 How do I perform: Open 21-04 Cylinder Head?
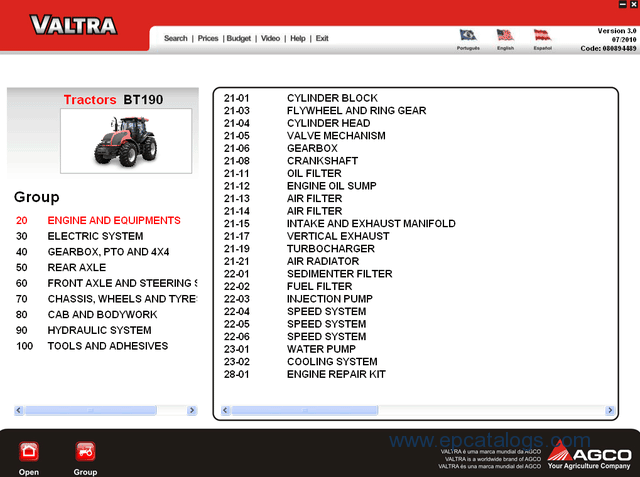click(x=297, y=123)
